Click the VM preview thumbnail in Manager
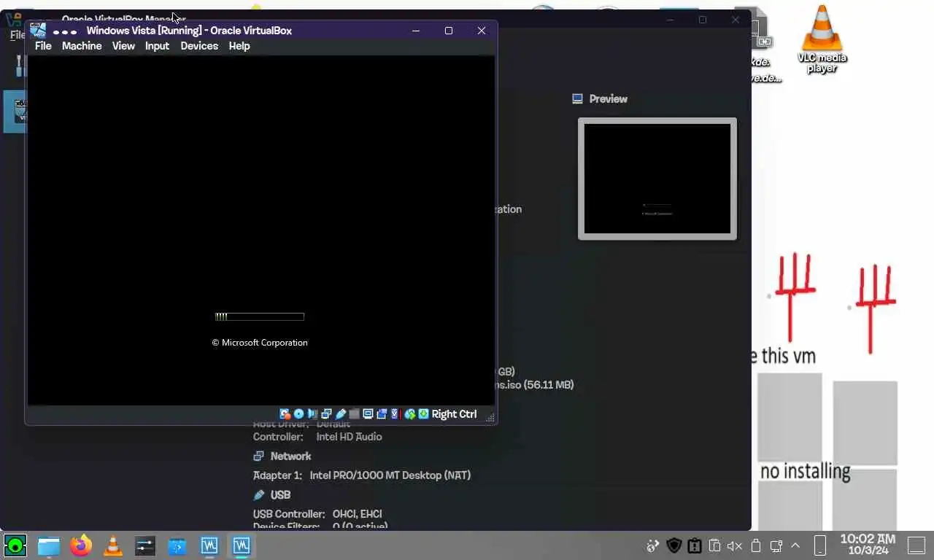The height and width of the screenshot is (560, 934). pos(657,179)
